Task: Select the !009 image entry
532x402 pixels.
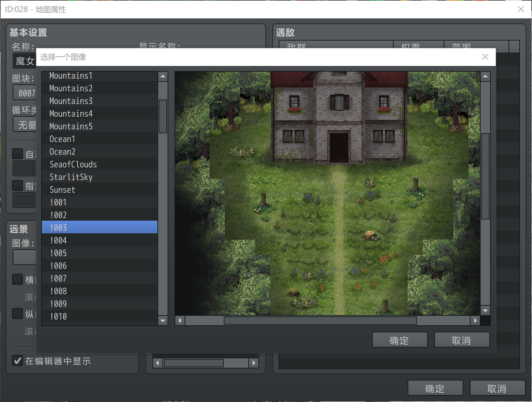Action: point(100,304)
